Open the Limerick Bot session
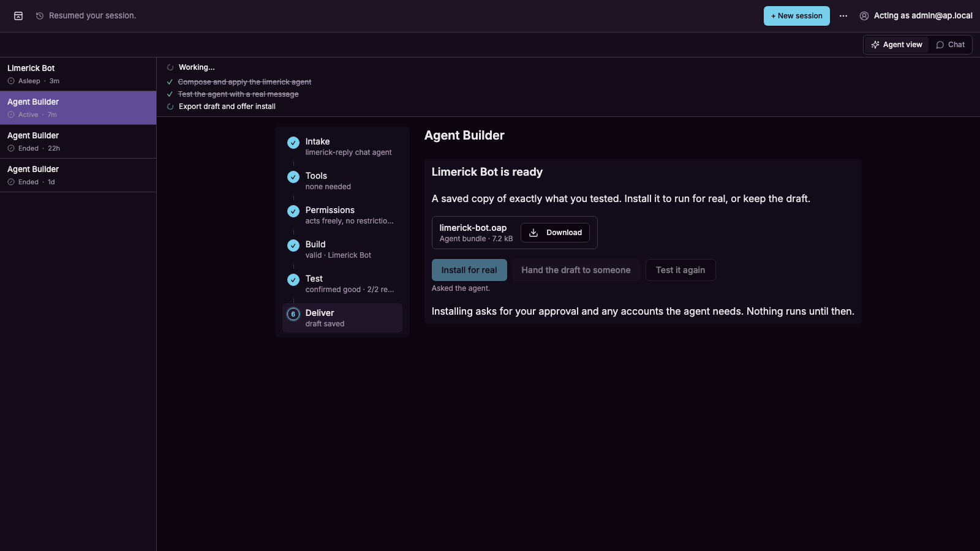 [78, 74]
